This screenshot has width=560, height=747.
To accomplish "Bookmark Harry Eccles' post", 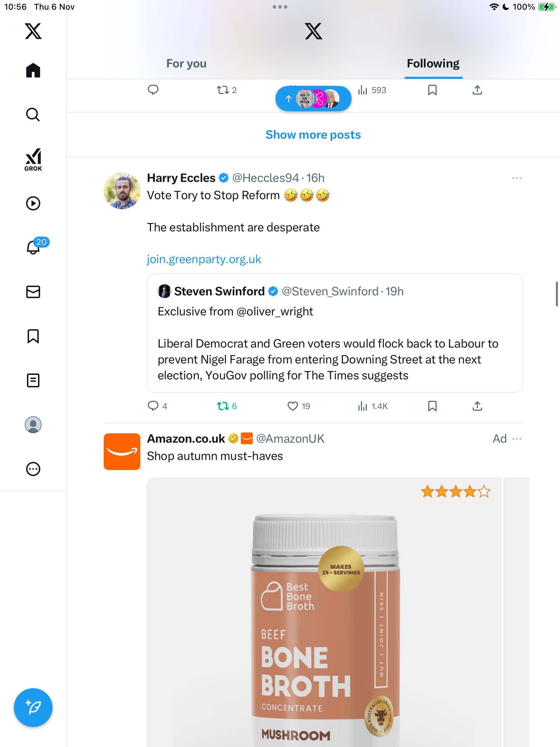I will 432,406.
